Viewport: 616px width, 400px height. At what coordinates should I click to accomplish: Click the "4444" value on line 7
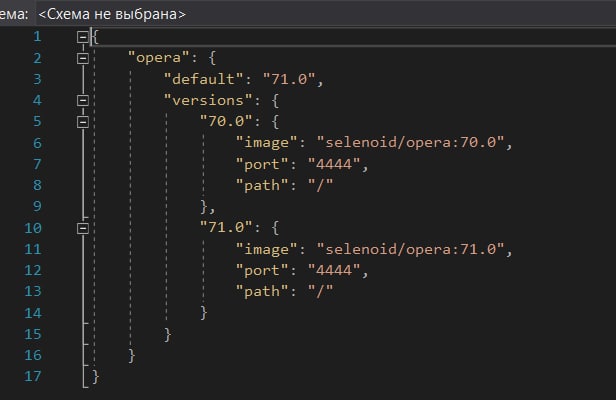click(334, 164)
